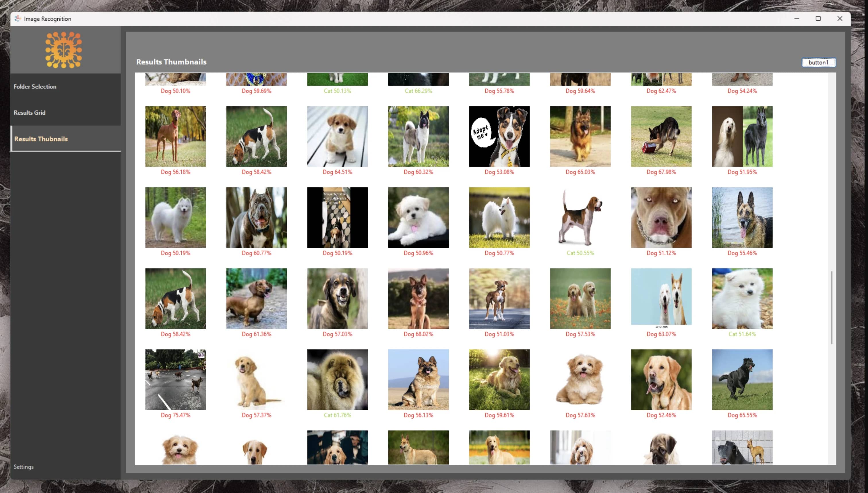868x493 pixels.
Task: Select the fluffy tan puppy Dog 57.63% thumbnail
Action: (580, 380)
